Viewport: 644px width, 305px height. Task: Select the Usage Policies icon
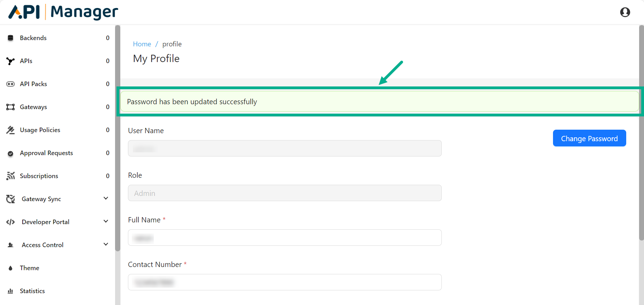click(10, 130)
